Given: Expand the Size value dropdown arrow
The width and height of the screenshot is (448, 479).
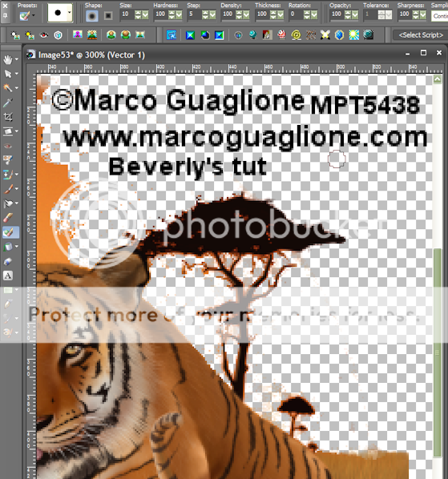Looking at the screenshot, I should 145,14.
